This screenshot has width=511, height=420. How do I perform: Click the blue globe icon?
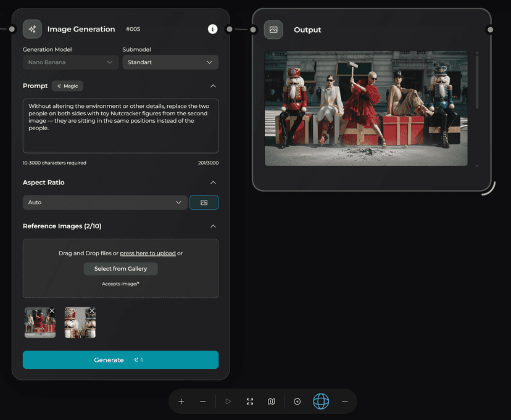(x=321, y=401)
